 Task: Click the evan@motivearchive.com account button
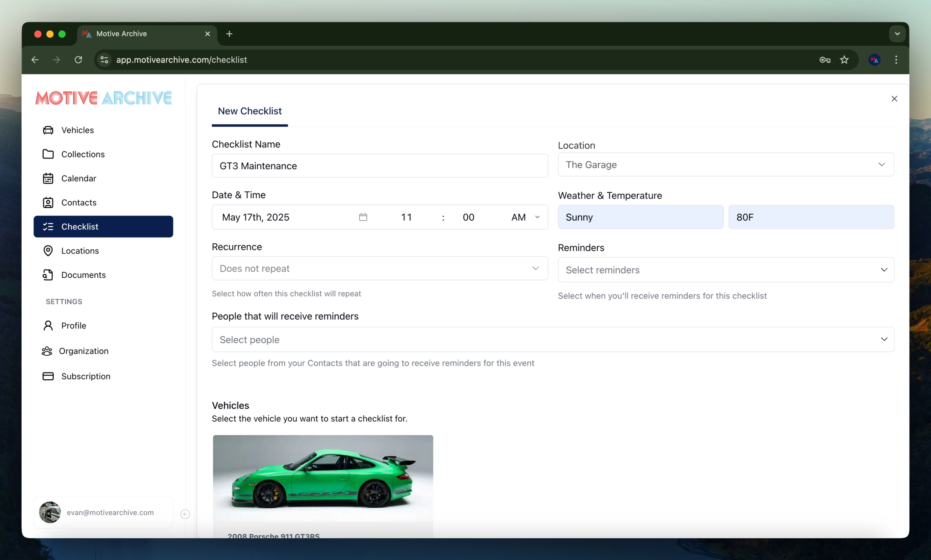tap(103, 512)
